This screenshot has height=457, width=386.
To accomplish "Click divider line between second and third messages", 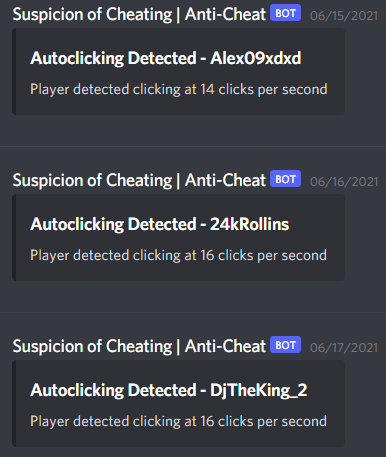I will [193, 312].
